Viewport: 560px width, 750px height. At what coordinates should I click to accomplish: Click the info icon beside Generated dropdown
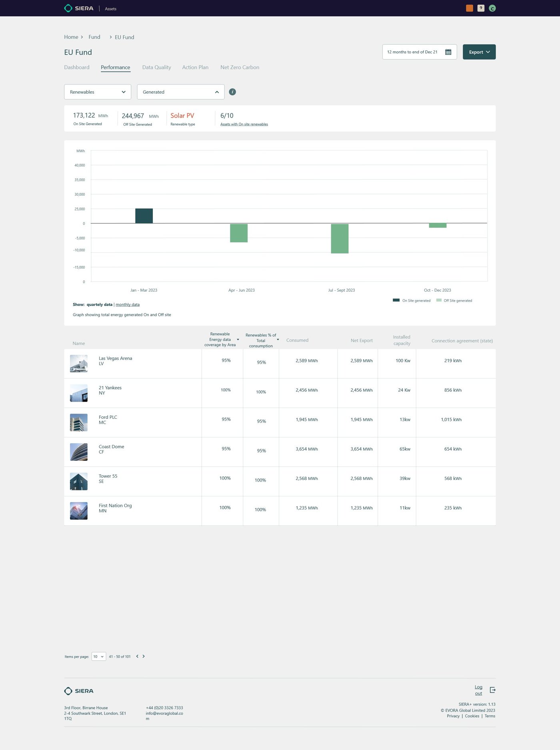232,92
